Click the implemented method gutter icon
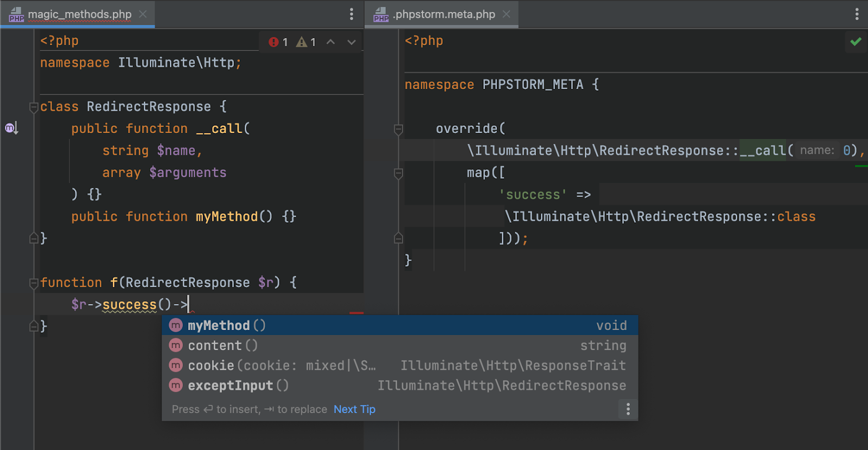This screenshot has width=868, height=450. pyautogui.click(x=11, y=128)
